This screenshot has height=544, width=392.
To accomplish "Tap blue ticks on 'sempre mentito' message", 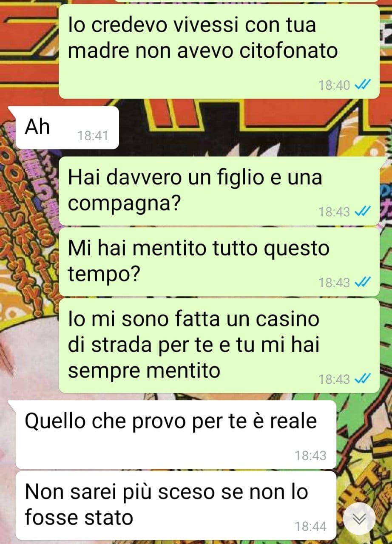I will point(363,379).
